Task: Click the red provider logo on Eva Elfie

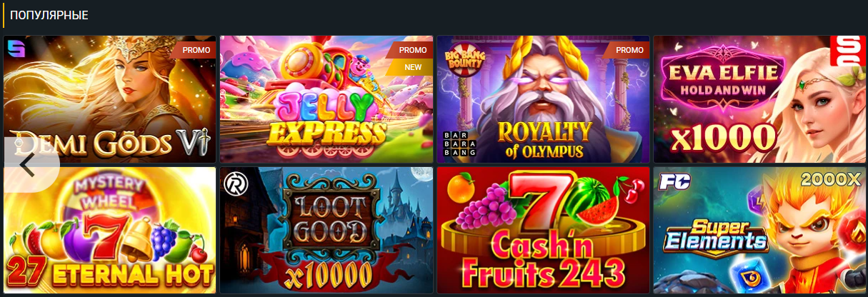Action: pyautogui.click(x=850, y=52)
